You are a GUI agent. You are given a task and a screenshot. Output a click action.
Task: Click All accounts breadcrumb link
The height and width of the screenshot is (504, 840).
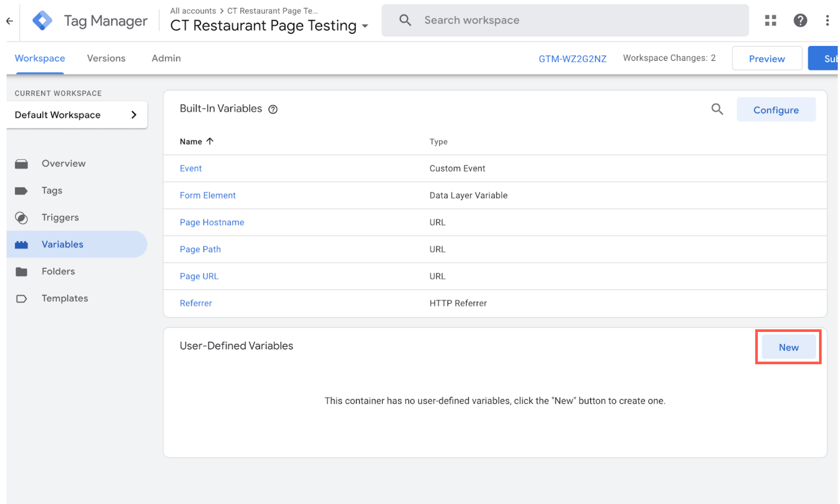(x=193, y=11)
